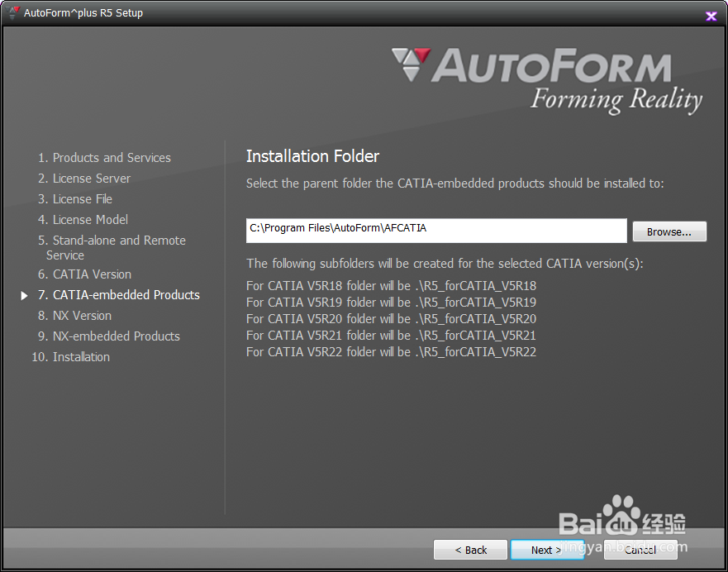Select step 10. Installation
The height and width of the screenshot is (572, 728).
tap(70, 356)
